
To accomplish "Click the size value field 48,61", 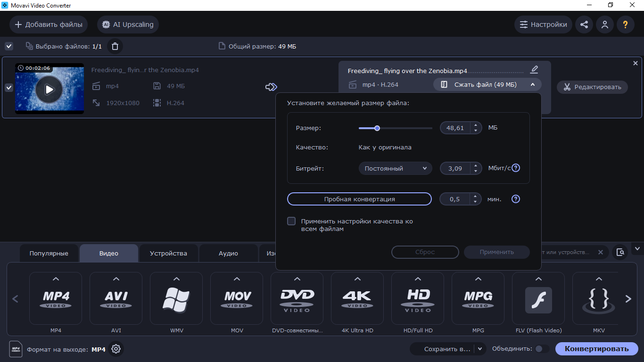I will pos(455,128).
